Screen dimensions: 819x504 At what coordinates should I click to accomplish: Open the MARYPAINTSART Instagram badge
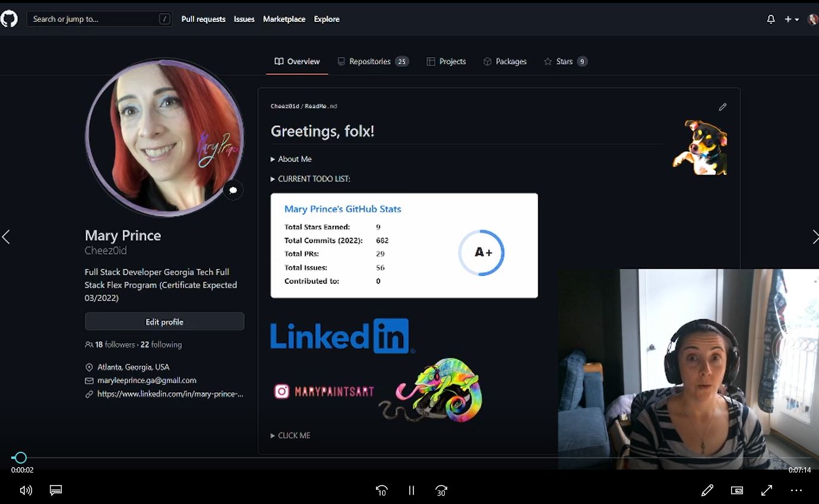[324, 391]
